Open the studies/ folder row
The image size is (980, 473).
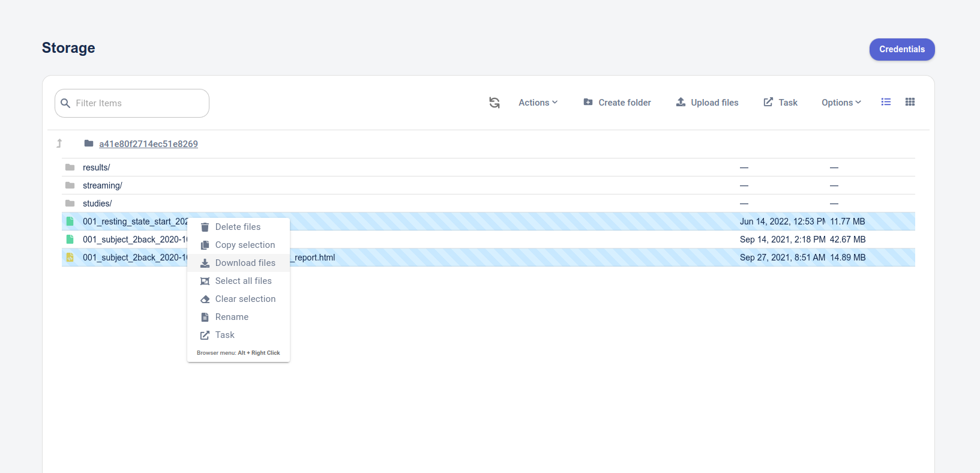click(488, 203)
